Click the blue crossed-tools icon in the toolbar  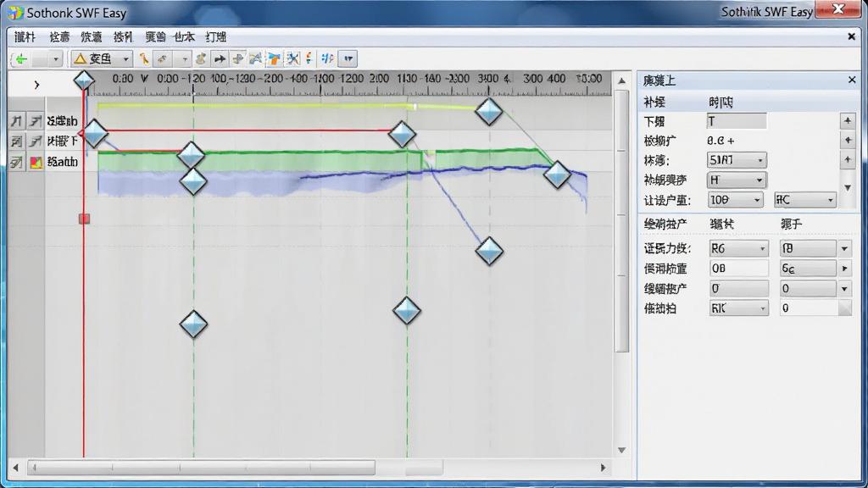[292, 58]
